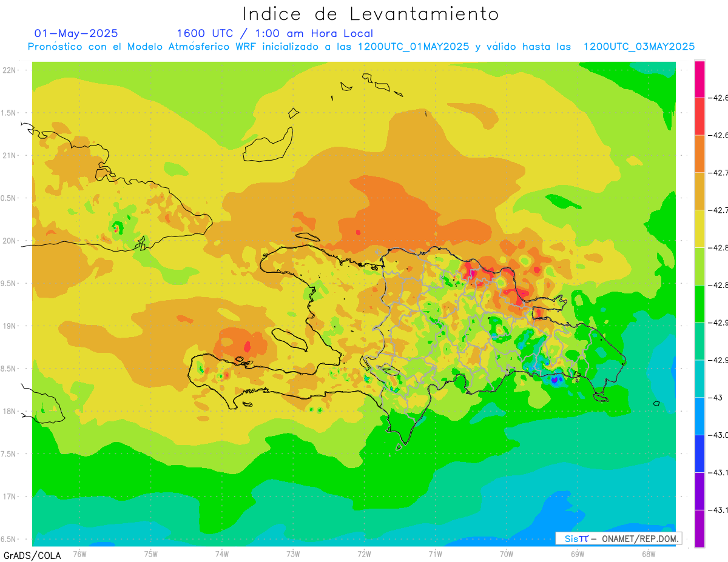Pick the light blue swatch in the color bar
The height and width of the screenshot is (562, 728).
(x=699, y=416)
